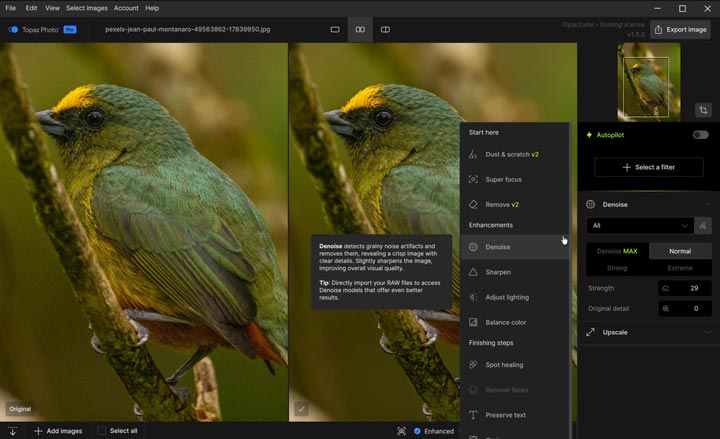Select Denoise MAX mode
Image resolution: width=720 pixels, height=439 pixels.
point(617,251)
